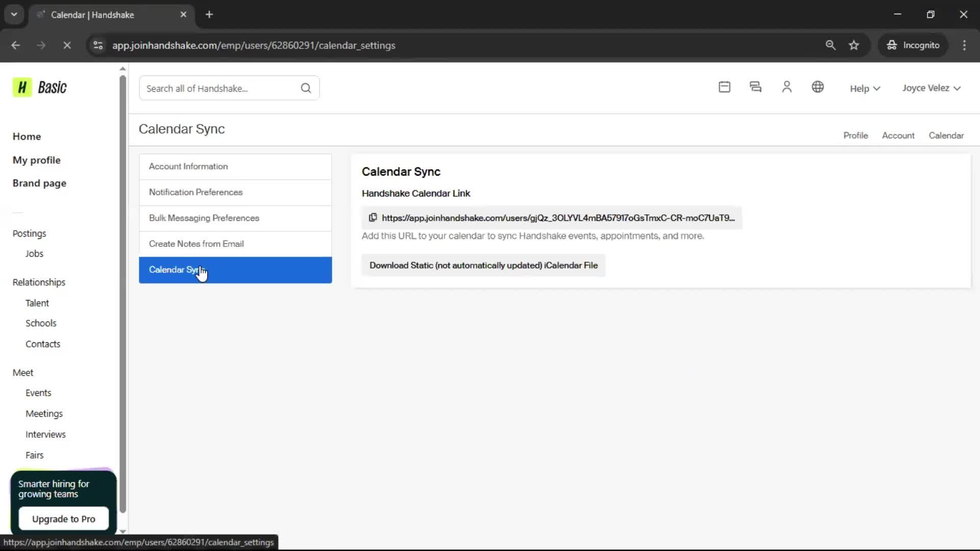
Task: Open My profile in sidebar
Action: pyautogui.click(x=36, y=160)
